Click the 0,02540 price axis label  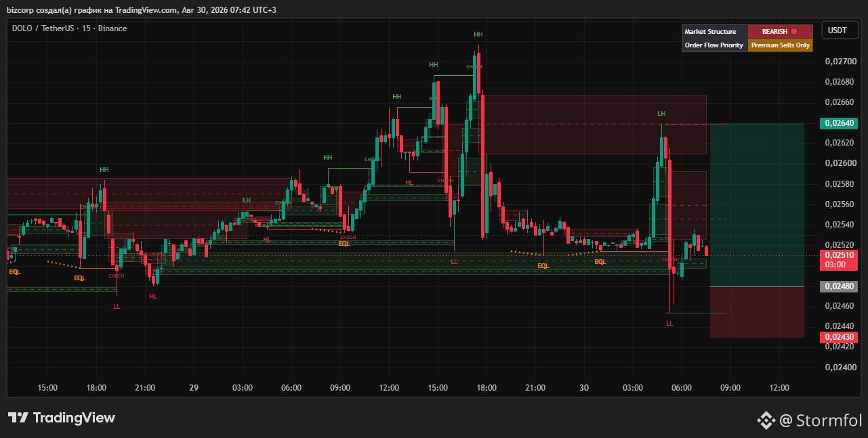(840, 225)
